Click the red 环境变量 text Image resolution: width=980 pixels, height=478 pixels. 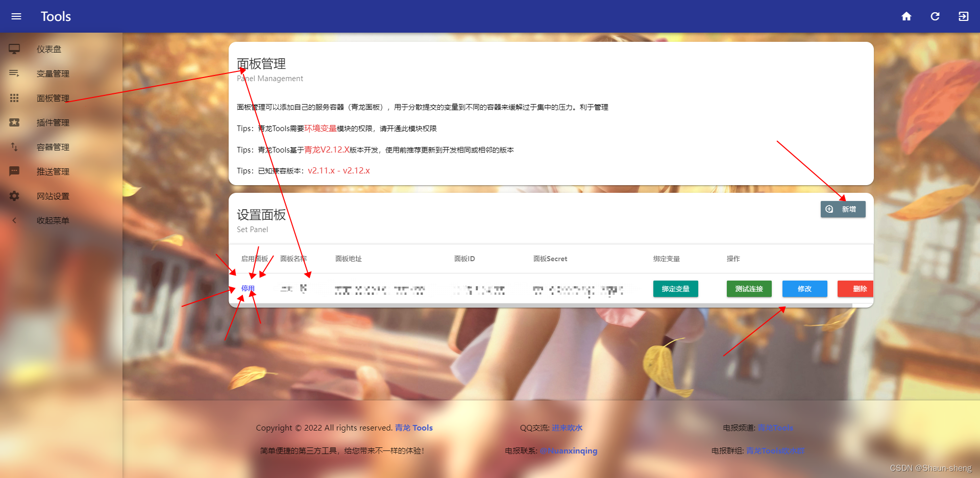tap(321, 128)
